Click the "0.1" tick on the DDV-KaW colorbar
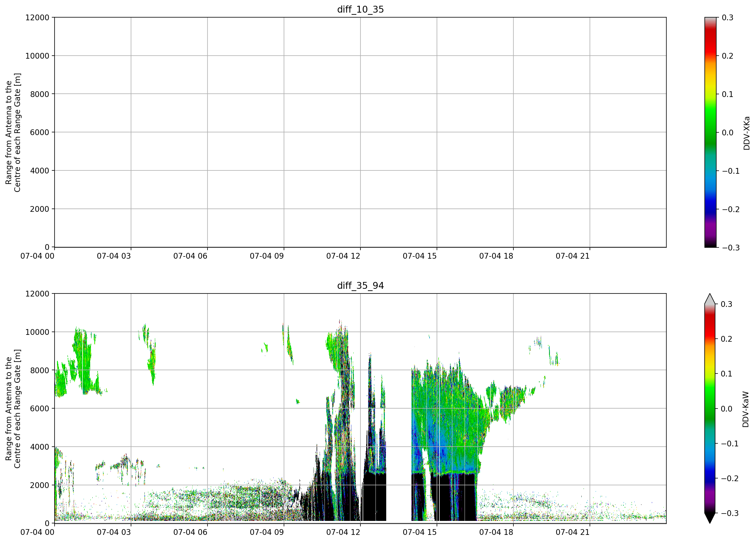The width and height of the screenshot is (756, 542). click(727, 374)
